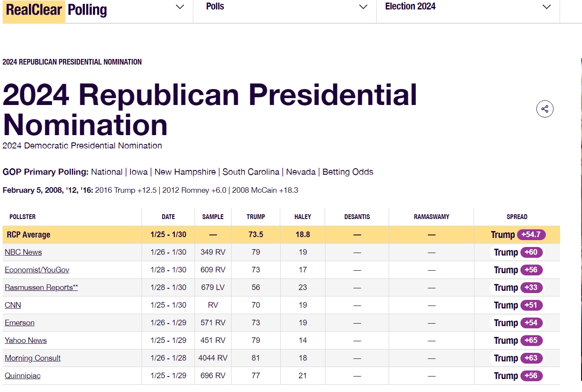Open the 2024 Democratic Presidential Nomination link

[82, 146]
